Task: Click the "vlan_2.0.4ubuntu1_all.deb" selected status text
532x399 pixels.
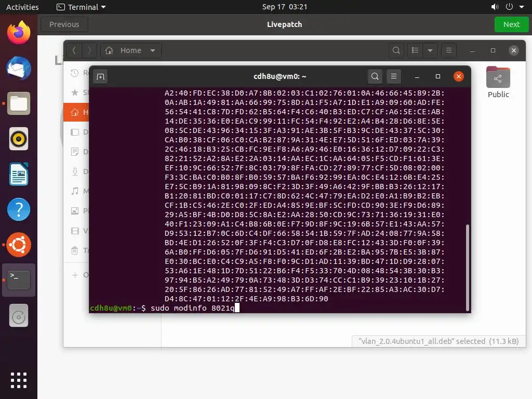Action: point(438,341)
